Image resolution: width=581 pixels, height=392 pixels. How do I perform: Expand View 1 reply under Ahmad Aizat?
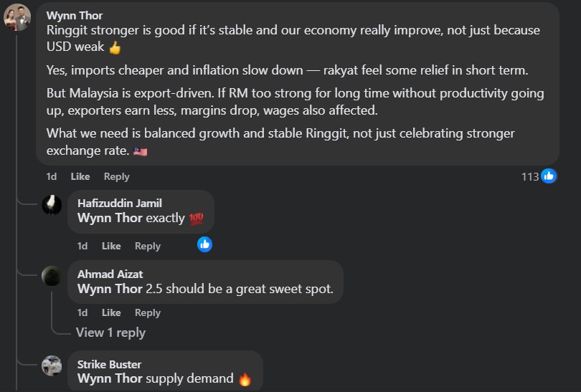[110, 333]
